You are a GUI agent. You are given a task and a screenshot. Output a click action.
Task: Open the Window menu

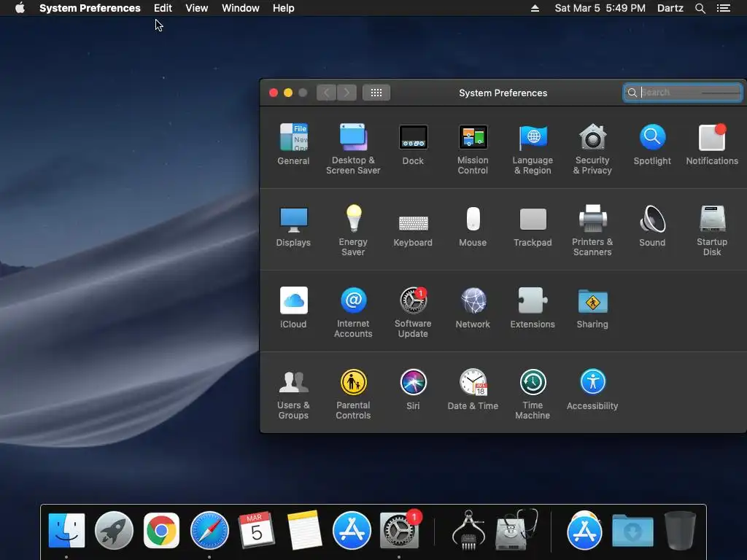point(241,8)
